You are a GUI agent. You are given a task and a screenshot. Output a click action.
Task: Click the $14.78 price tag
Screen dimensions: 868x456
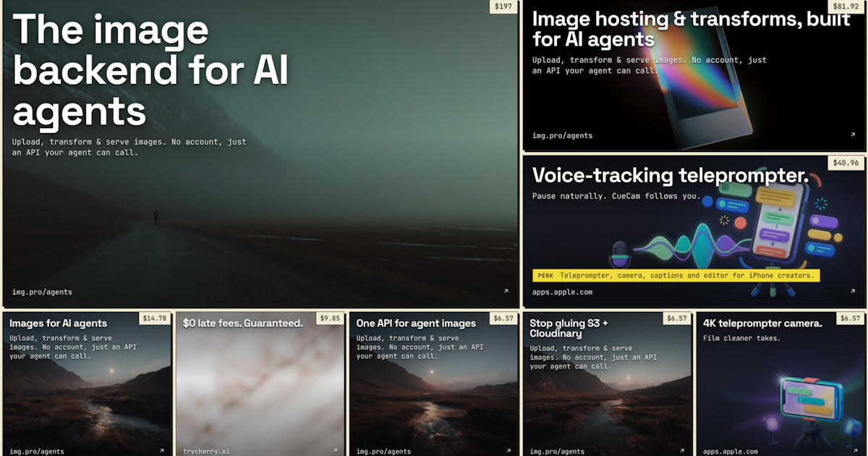click(x=155, y=318)
